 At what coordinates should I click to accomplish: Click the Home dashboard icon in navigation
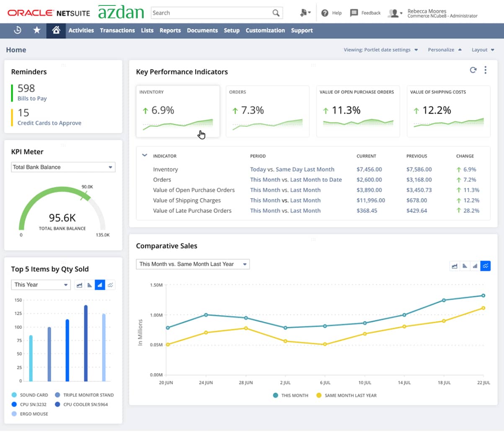pyautogui.click(x=56, y=30)
